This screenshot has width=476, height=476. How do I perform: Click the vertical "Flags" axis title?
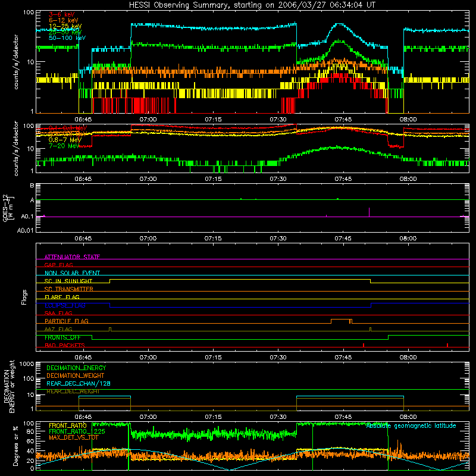coord(24,297)
